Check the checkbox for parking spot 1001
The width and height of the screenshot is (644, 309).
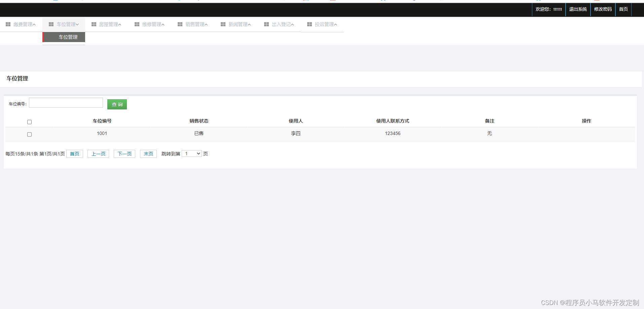[x=29, y=134]
